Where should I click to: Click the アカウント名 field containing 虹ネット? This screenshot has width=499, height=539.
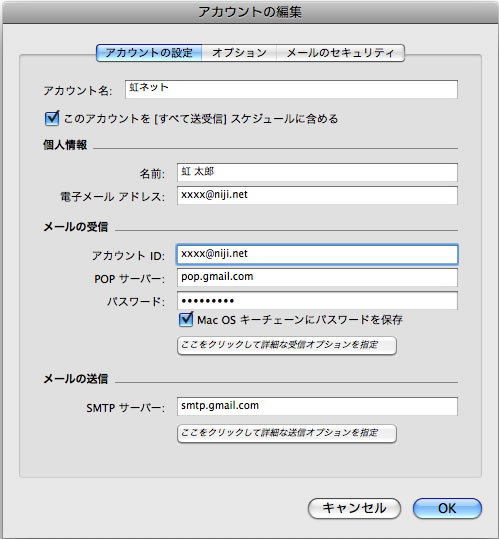coord(291,89)
